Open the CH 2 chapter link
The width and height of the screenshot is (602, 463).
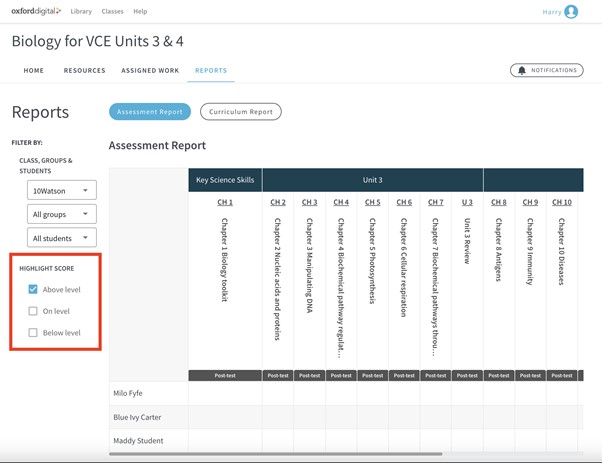pyautogui.click(x=278, y=202)
